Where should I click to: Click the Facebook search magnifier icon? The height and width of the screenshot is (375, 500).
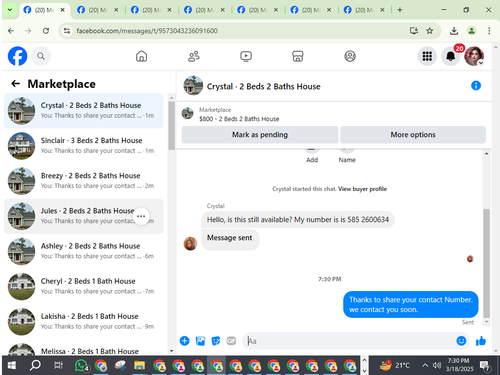pyautogui.click(x=41, y=56)
